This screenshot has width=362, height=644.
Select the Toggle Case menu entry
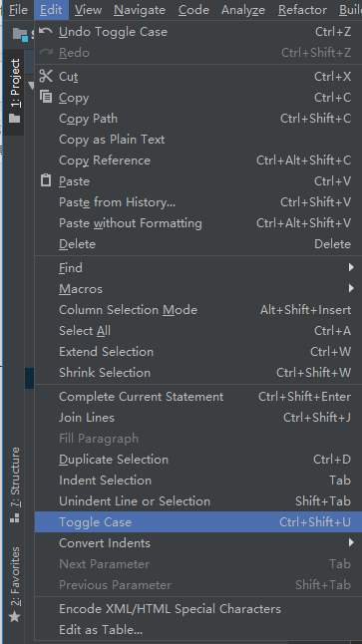pos(198,521)
